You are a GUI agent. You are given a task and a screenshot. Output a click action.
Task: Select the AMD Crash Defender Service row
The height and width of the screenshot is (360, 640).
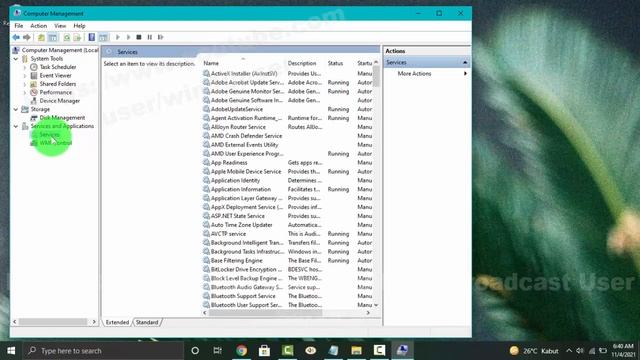pyautogui.click(x=287, y=136)
